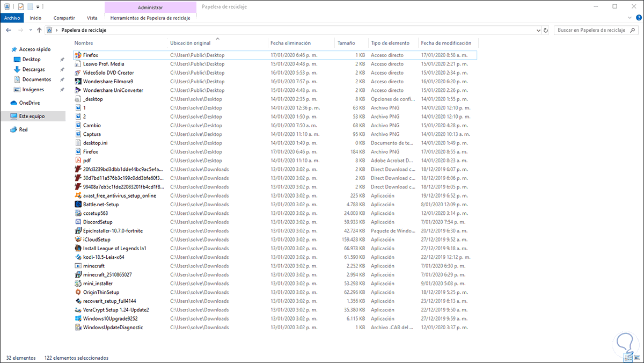
Task: Click the Wondershare Filmora9 icon
Action: coord(78,82)
